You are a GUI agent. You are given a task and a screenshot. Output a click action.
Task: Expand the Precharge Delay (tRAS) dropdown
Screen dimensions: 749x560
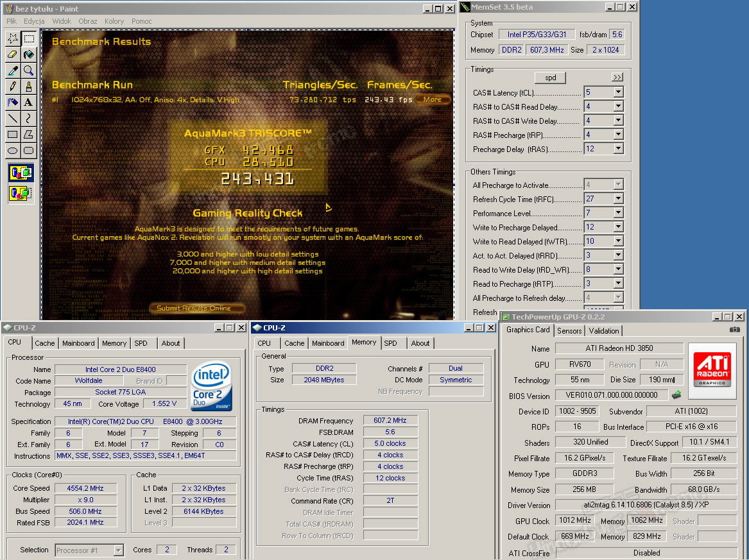click(x=618, y=148)
